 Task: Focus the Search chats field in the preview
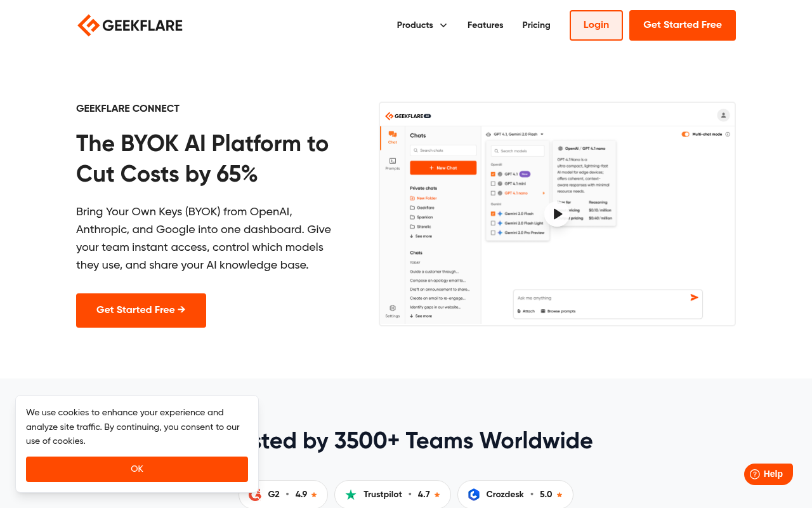443,150
